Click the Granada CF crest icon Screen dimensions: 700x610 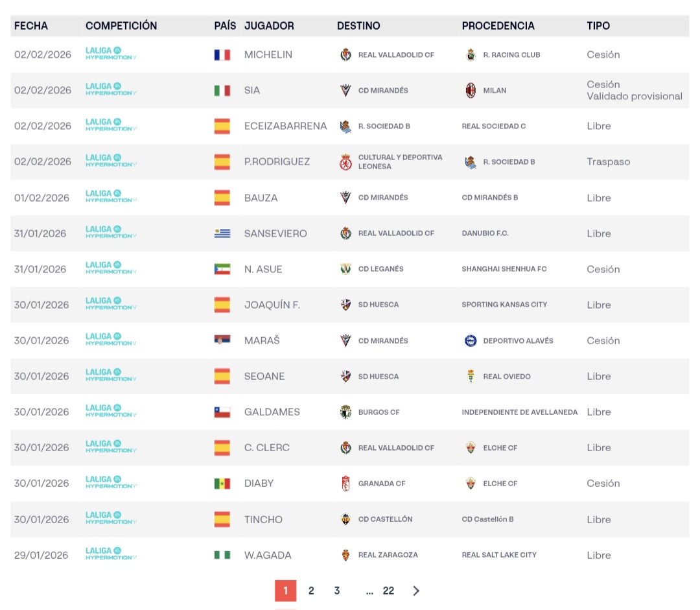(345, 484)
